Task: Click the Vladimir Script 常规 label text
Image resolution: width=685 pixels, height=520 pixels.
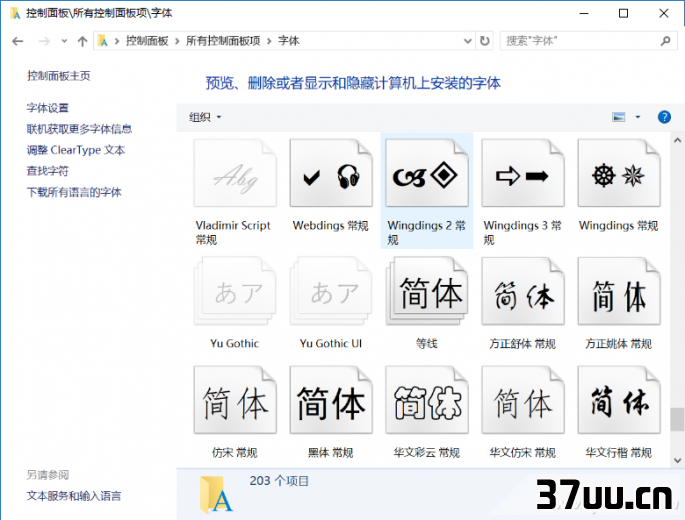Action: (x=233, y=232)
